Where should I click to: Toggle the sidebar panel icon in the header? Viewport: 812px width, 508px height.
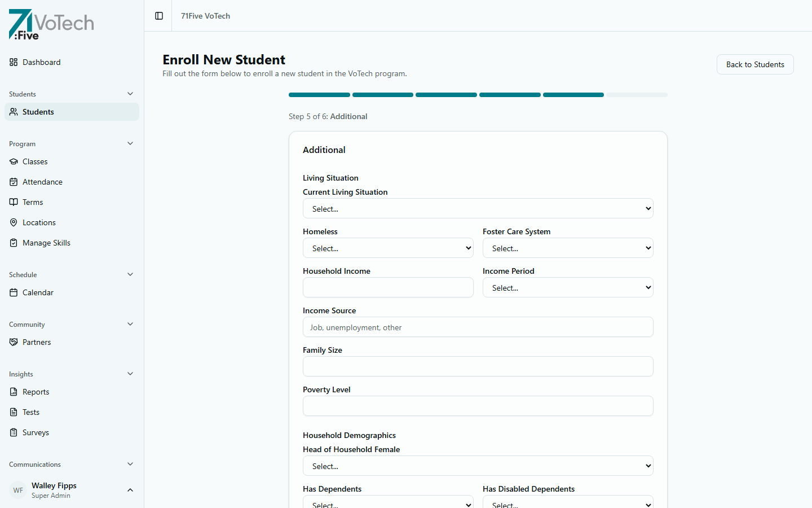[x=157, y=16]
